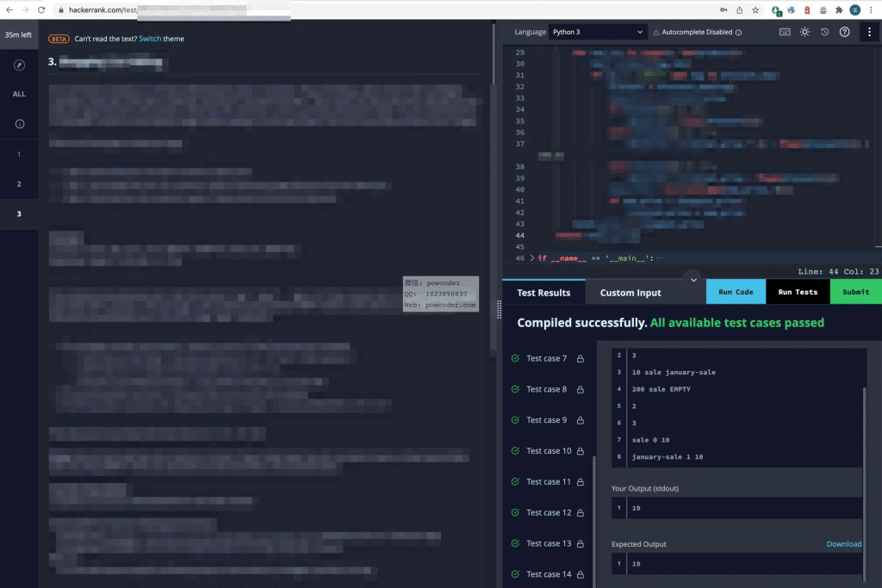Click the Submit button
Screen dimensions: 882x588
pos(855,292)
